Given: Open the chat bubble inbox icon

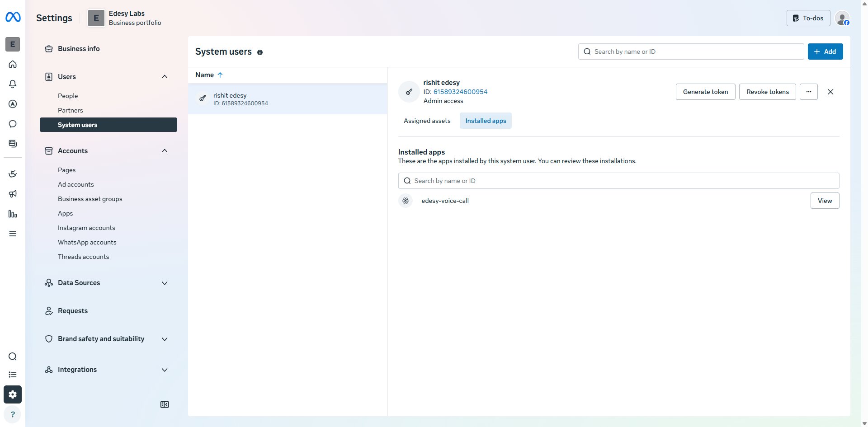Looking at the screenshot, I should [x=13, y=124].
